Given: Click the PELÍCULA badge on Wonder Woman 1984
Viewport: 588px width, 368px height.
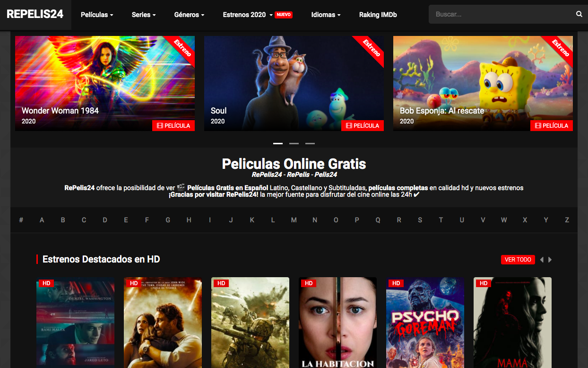Looking at the screenshot, I should pyautogui.click(x=173, y=126).
